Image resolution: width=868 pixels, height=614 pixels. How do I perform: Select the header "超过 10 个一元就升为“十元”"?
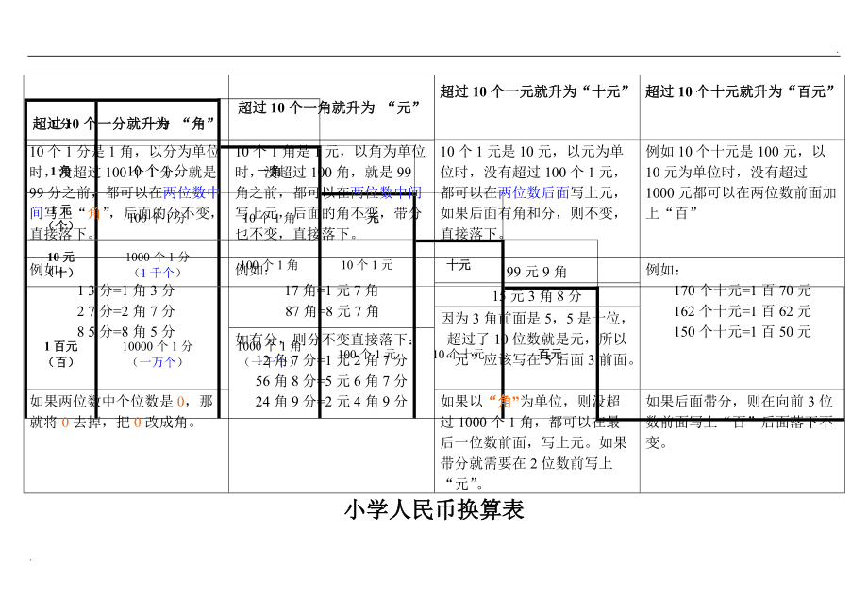pos(534,91)
